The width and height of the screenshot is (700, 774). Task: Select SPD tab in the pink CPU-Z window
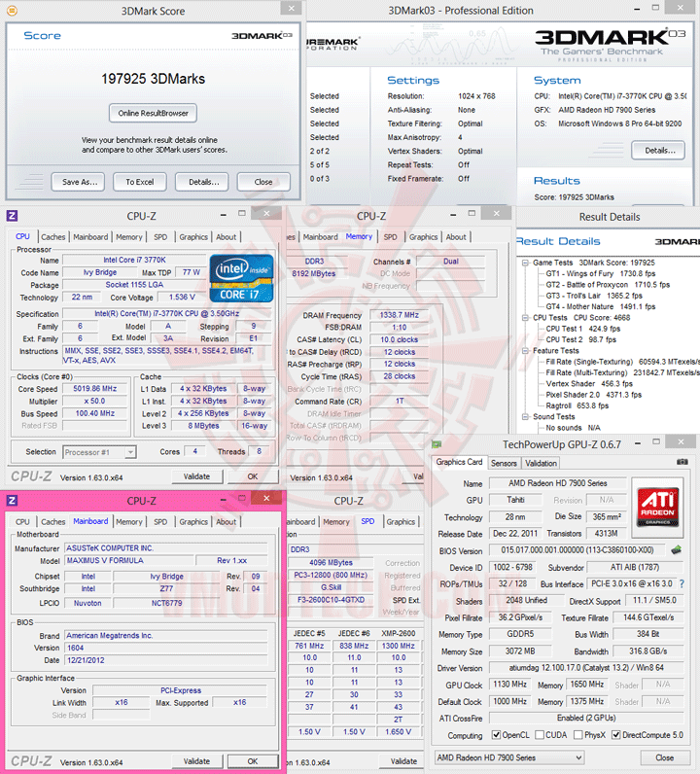160,522
